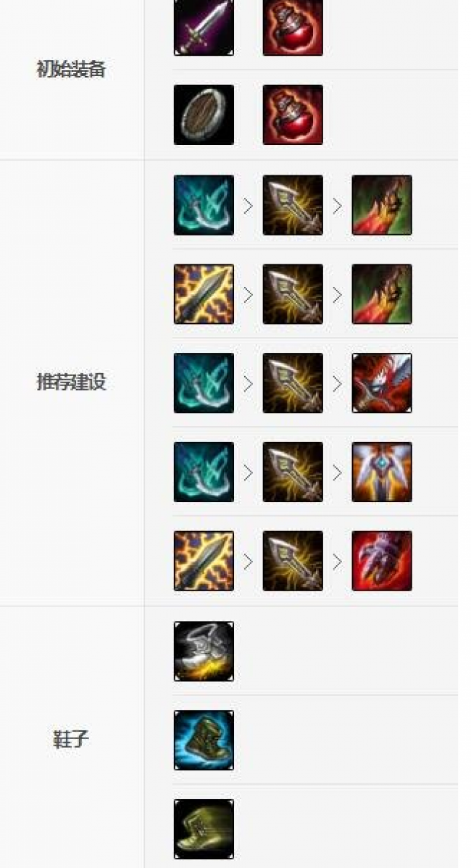This screenshot has height=868, width=471.
Task: Click the arrow after the first build's teal item
Action: tap(248, 206)
